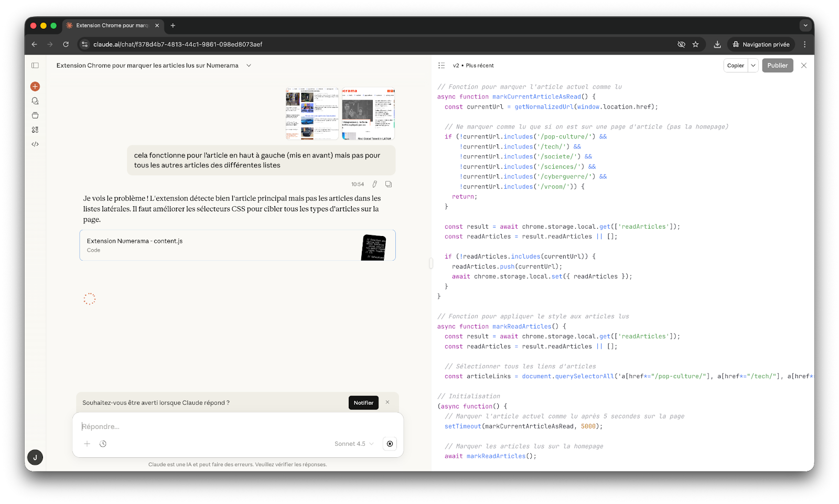Click the Répondre message input field
This screenshot has width=839, height=504.
click(x=236, y=426)
